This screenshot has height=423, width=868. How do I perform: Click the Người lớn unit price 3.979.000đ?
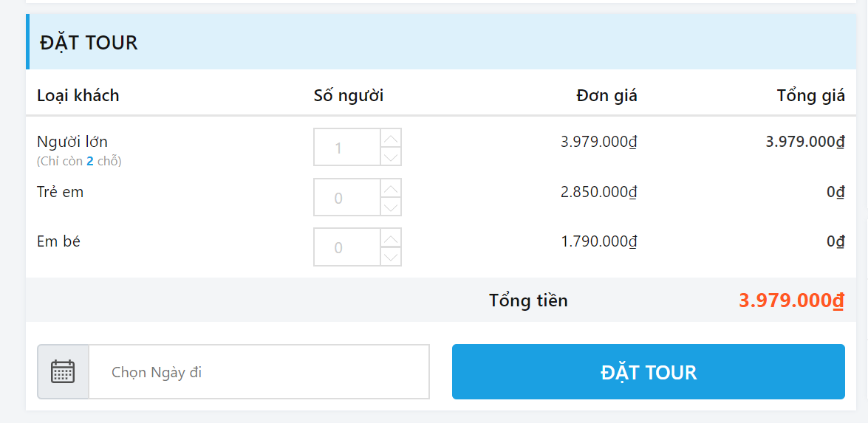[x=599, y=142]
